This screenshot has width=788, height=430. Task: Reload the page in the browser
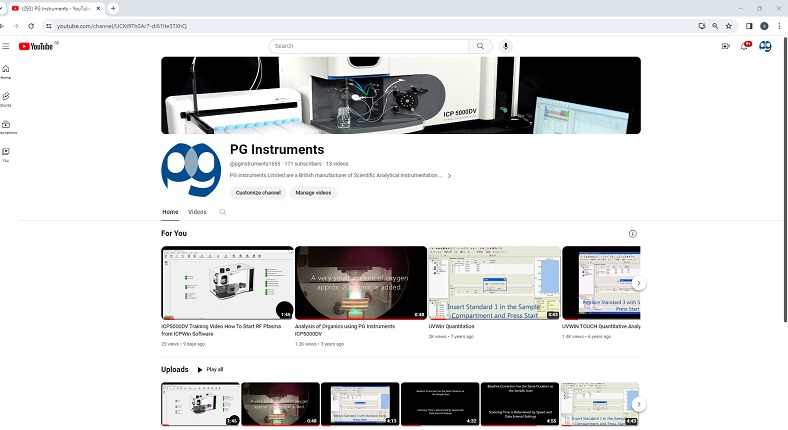(x=31, y=26)
